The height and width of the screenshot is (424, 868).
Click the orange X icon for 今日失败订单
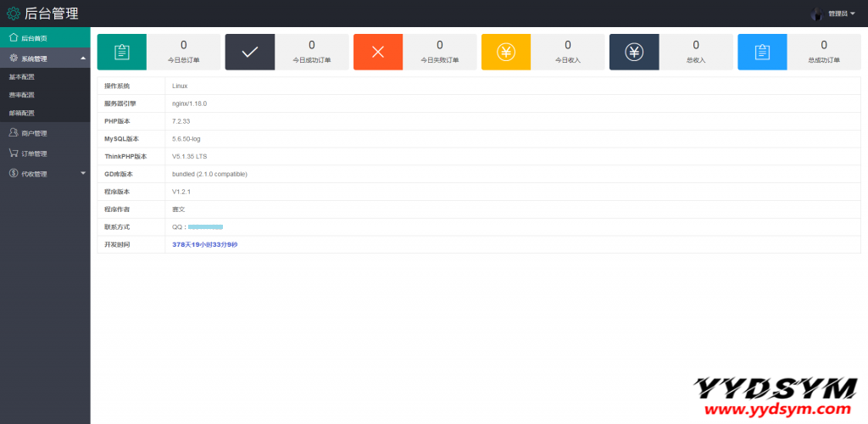click(378, 52)
